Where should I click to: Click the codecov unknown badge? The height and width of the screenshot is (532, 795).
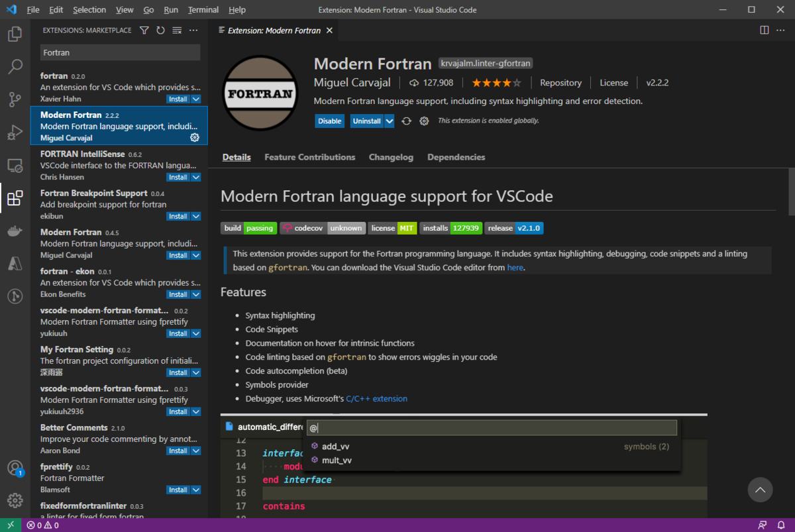322,228
